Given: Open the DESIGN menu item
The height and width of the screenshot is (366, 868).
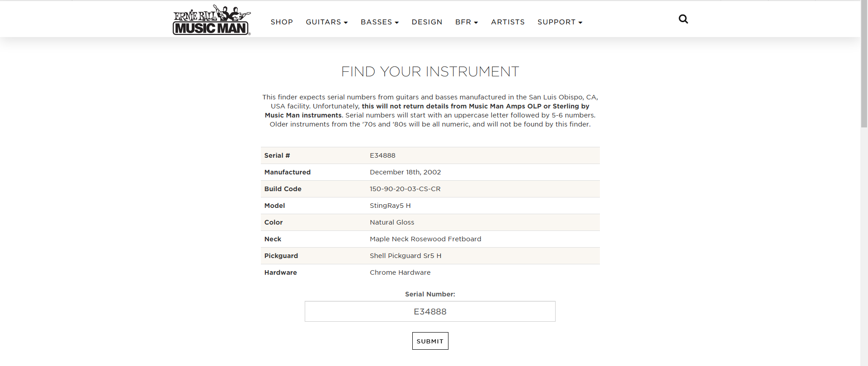Looking at the screenshot, I should [x=427, y=22].
